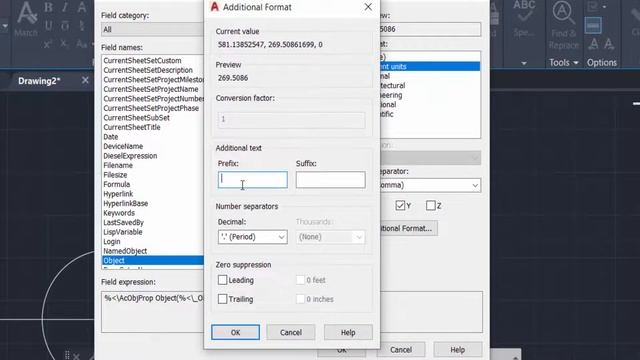Image resolution: width=640 pixels, height=360 pixels.
Task: Click the Field expression text box
Action: (x=152, y=312)
